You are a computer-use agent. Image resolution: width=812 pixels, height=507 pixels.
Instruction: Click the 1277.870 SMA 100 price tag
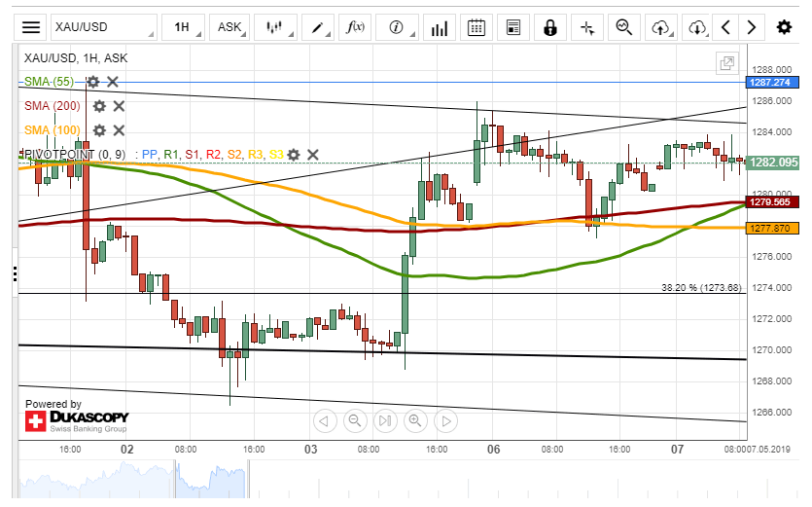tap(771, 228)
